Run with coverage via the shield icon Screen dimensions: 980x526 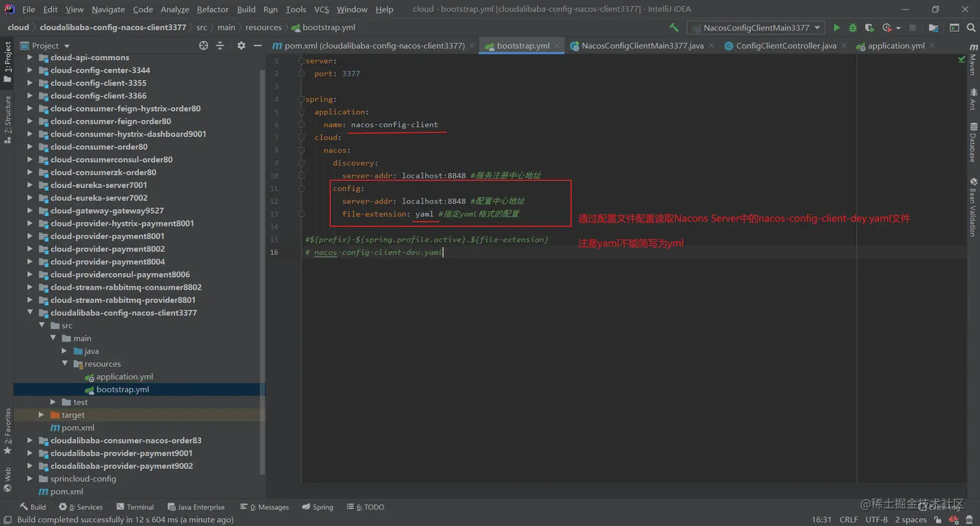point(869,28)
